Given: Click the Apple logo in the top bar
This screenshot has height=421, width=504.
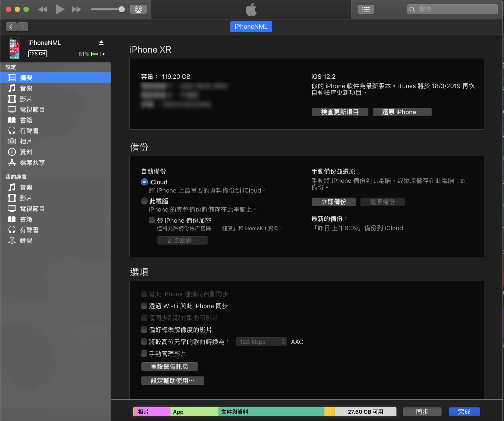Looking at the screenshot, I should 251,9.
